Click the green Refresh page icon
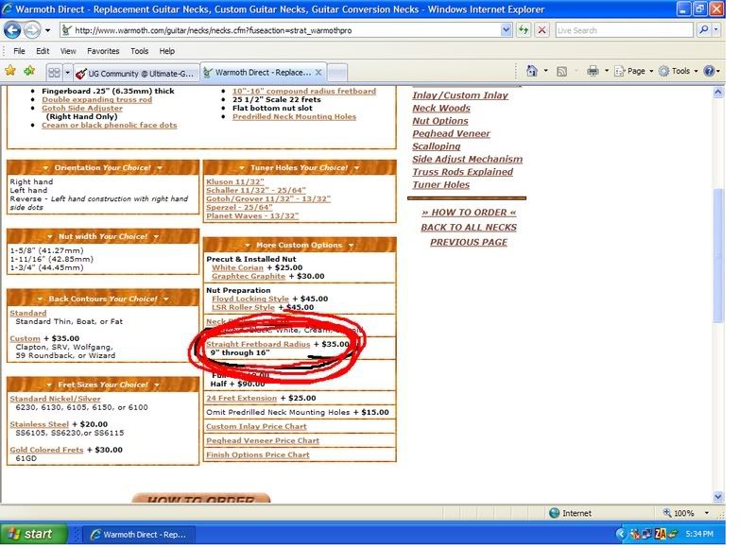The width and height of the screenshot is (756, 548). tap(524, 30)
